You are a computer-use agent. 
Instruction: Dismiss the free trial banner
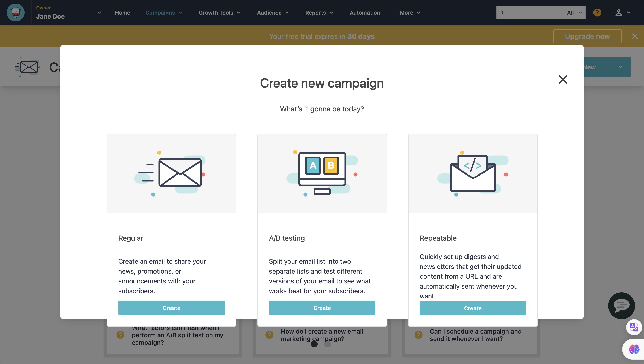(635, 36)
